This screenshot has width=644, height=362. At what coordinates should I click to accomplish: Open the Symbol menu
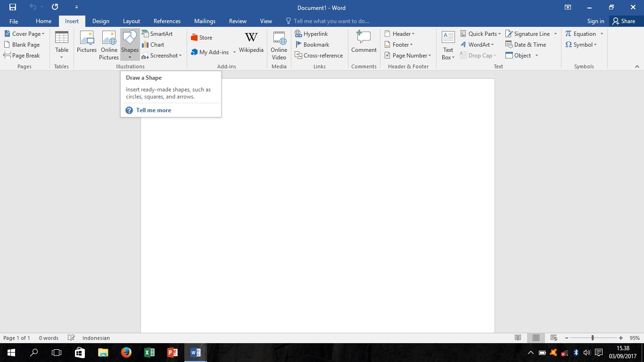coord(581,45)
